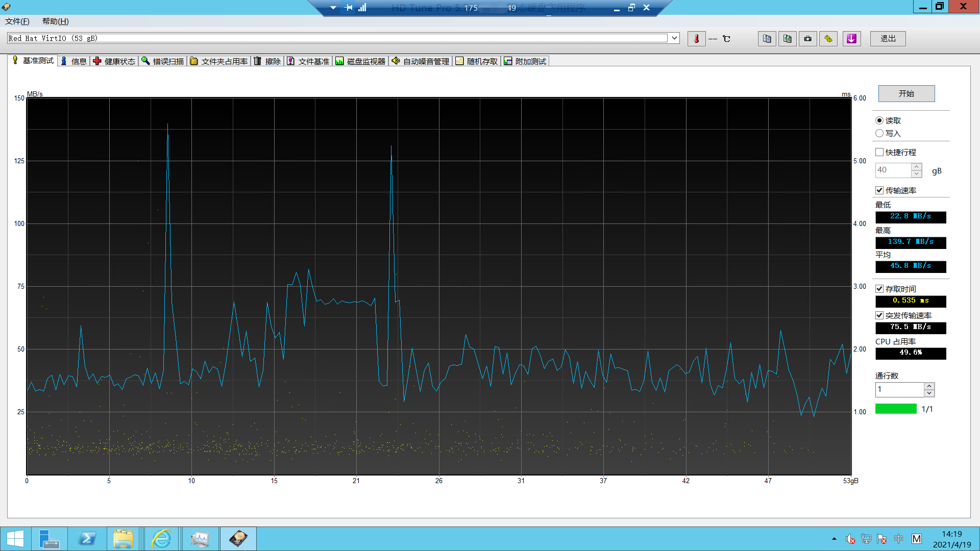Screen dimensions: 980x551
Task: Click the copy screenshot to clipboard icon
Action: 787,39
